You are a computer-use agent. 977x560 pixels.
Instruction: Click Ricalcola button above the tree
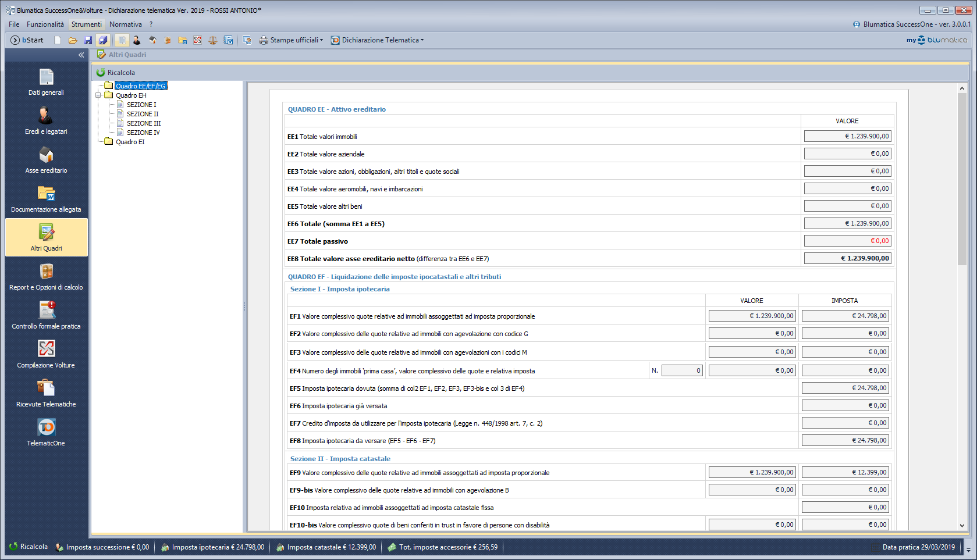116,73
